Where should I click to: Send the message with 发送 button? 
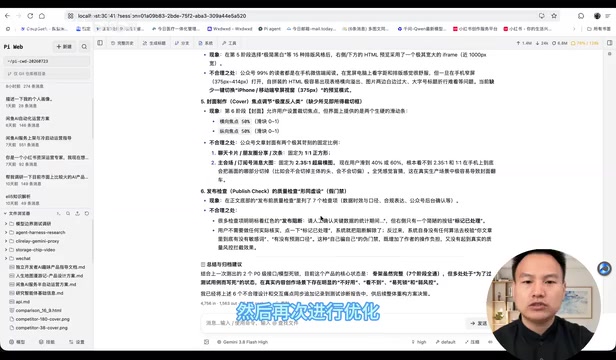(x=478, y=323)
